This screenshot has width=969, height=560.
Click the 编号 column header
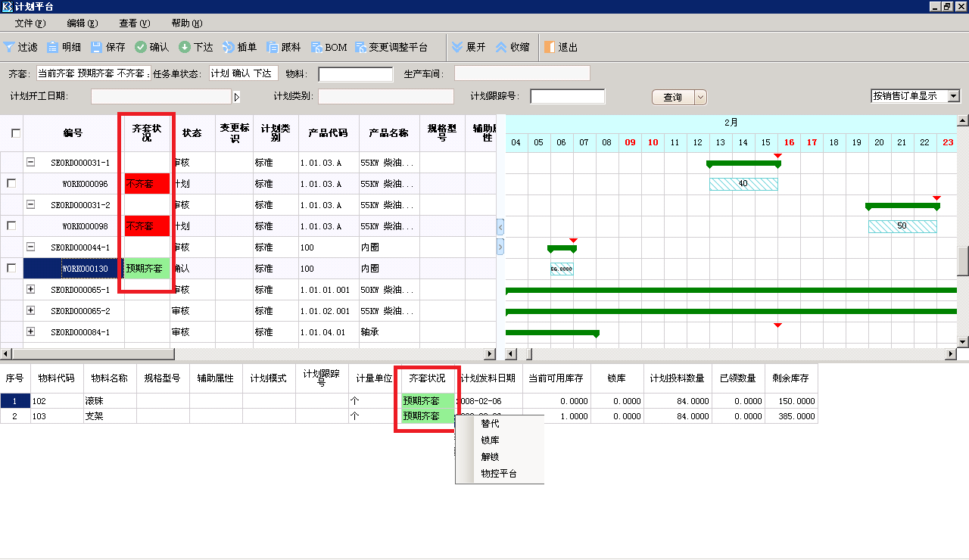pos(73,133)
